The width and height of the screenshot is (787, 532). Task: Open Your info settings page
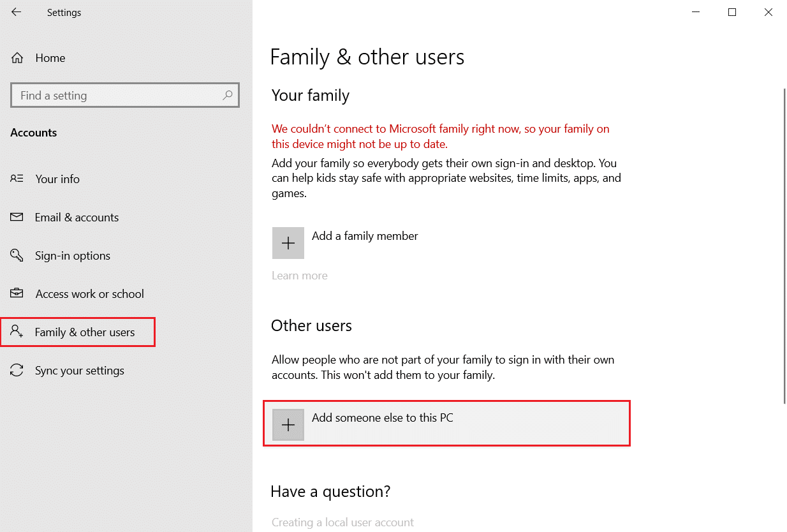[57, 179]
